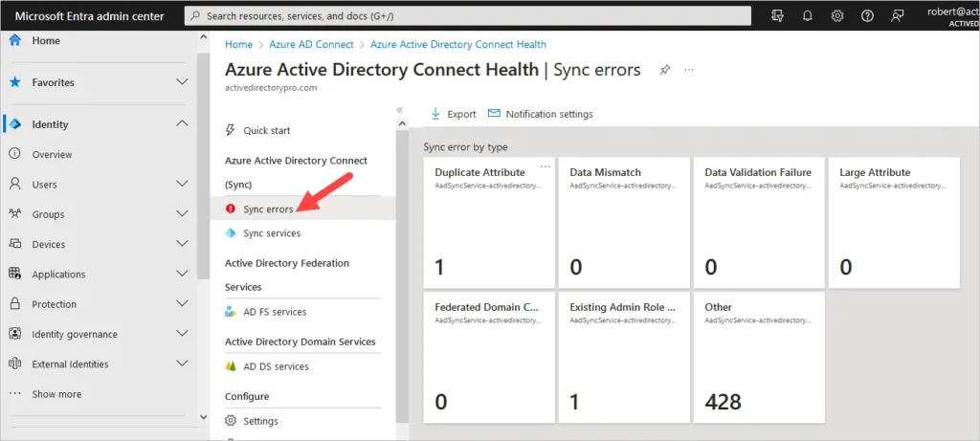Click the External Identities icon

coord(15,364)
